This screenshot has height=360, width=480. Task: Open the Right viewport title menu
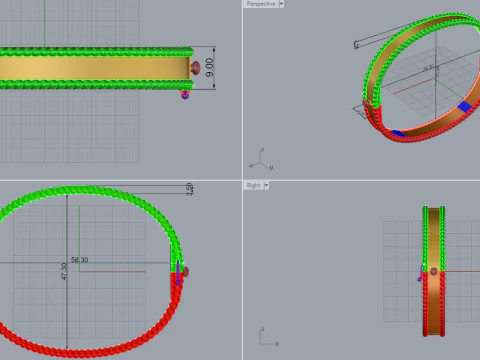click(x=253, y=185)
